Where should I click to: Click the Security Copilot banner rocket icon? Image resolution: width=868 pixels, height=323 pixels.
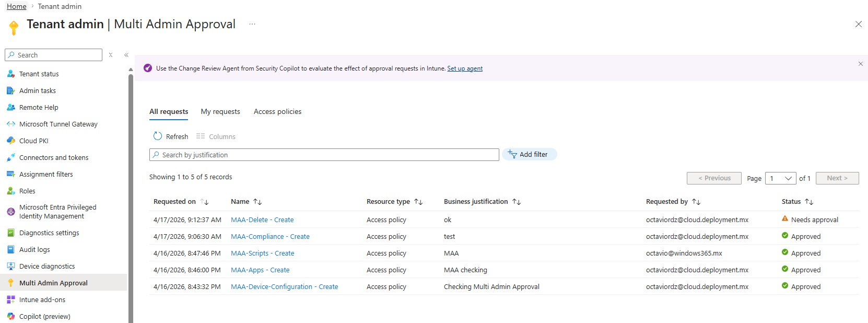click(x=148, y=68)
